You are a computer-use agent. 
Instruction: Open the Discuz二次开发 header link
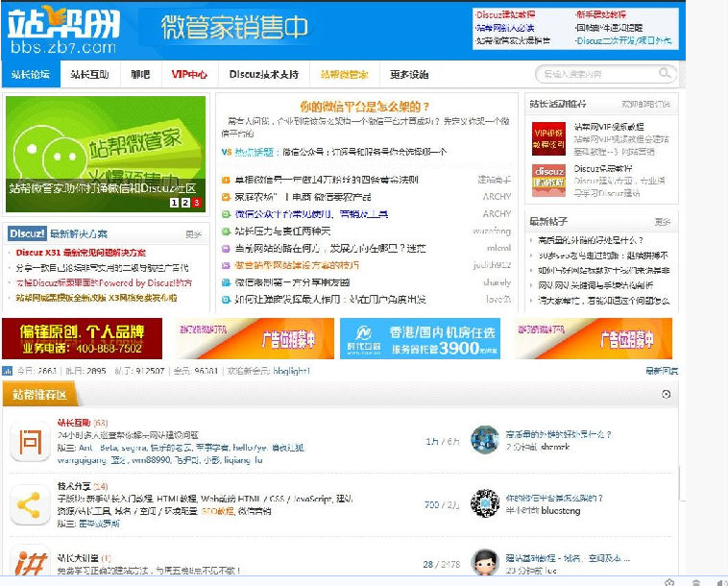623,41
